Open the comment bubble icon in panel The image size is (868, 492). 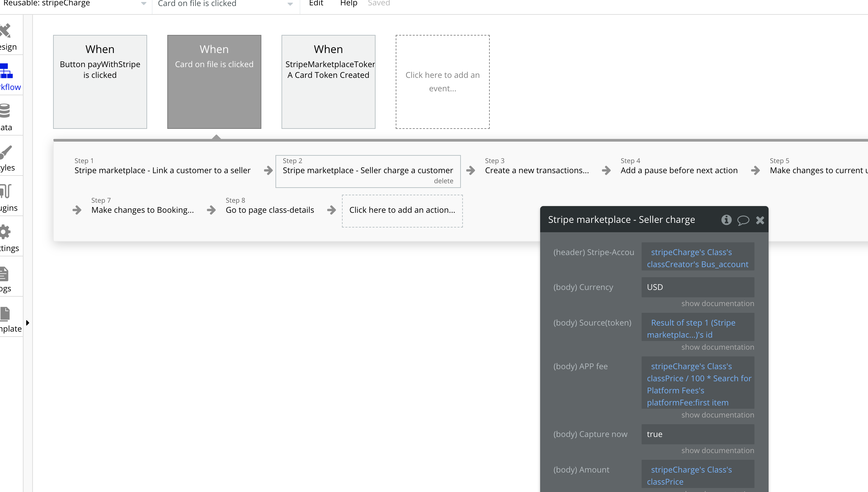click(x=743, y=220)
